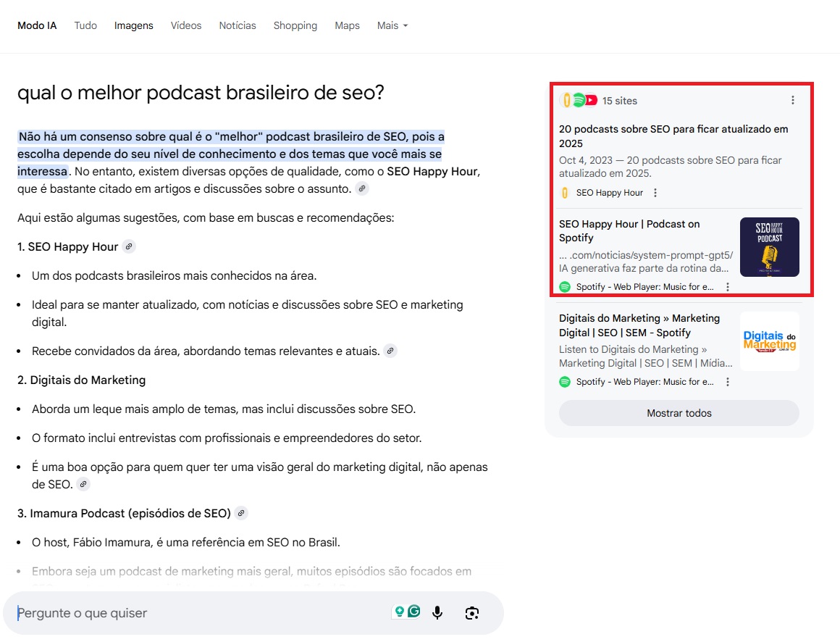The image size is (840, 642).
Task: Open Google Lens image search icon
Action: point(472,613)
